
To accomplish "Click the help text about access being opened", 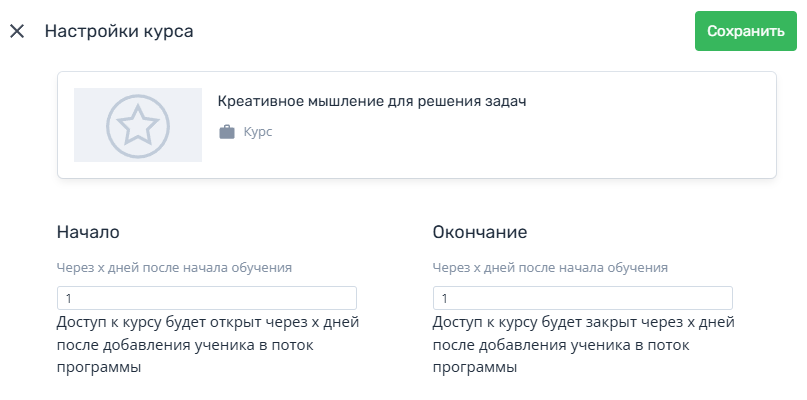I will [x=208, y=345].
